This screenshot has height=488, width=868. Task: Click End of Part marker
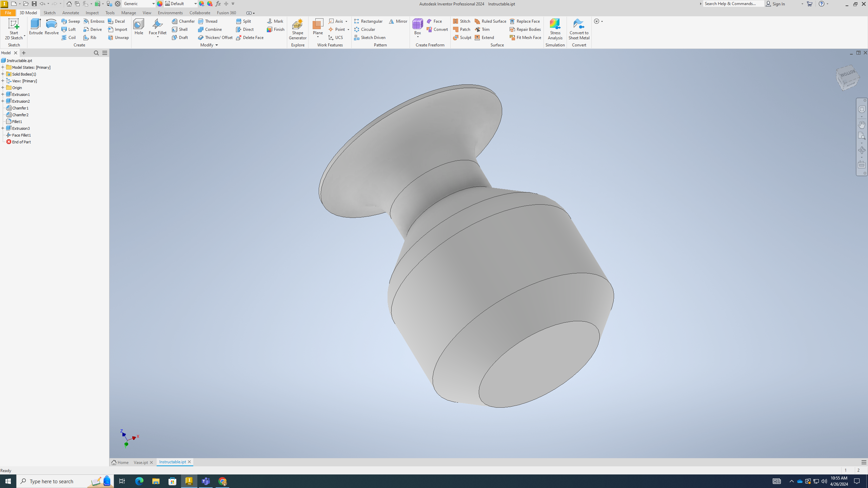(x=21, y=142)
